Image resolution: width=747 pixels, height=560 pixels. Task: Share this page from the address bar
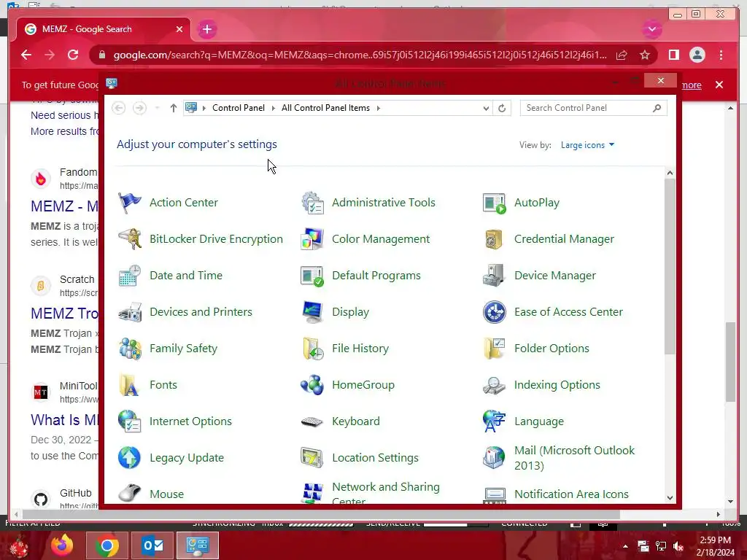tap(622, 55)
